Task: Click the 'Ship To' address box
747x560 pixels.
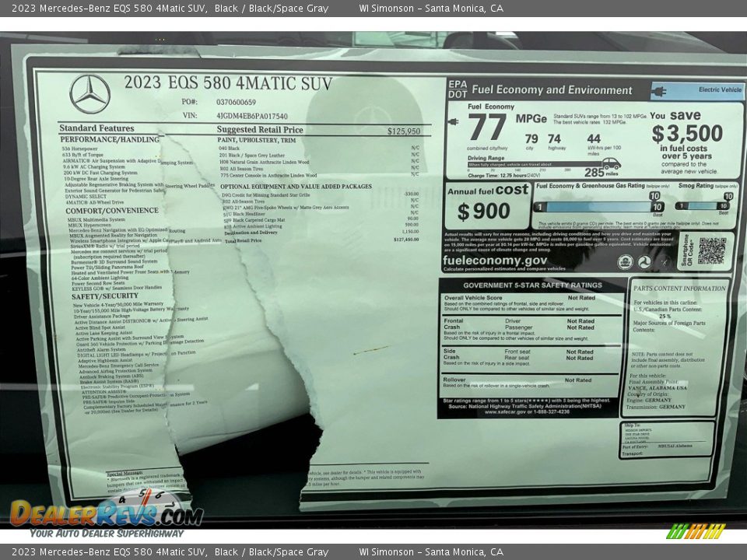Action: click(667, 440)
